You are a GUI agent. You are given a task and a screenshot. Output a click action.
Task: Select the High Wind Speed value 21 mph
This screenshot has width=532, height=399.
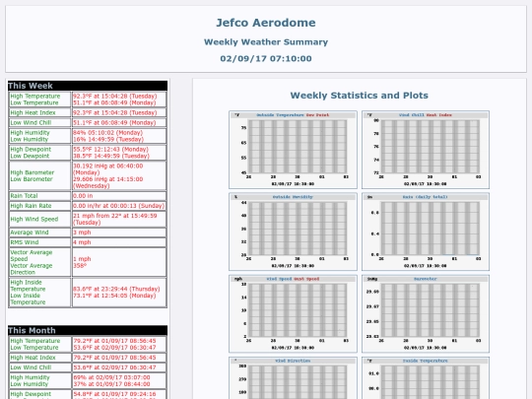tap(115, 219)
